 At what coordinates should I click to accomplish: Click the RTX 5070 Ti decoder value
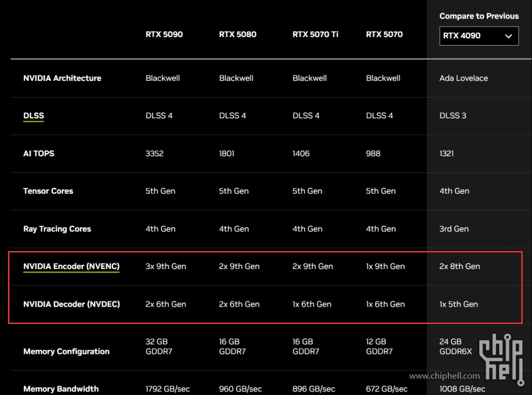(x=312, y=304)
